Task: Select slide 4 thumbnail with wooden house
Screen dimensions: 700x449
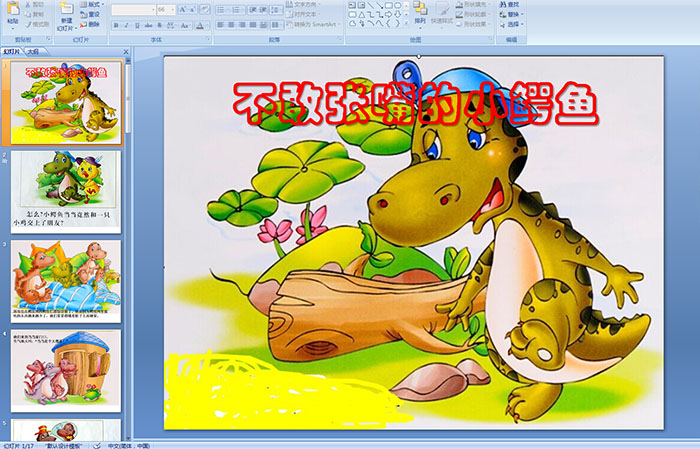Action: (x=66, y=371)
